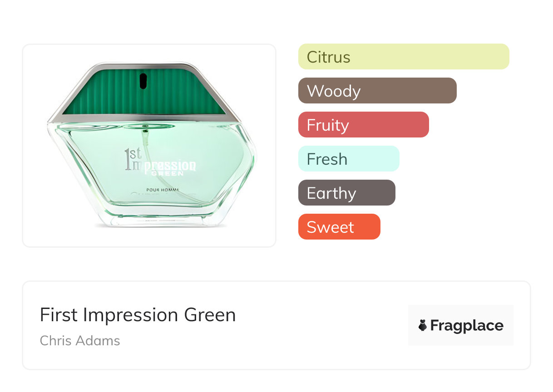
Task: Click the Fragplace flower logo icon
Action: [423, 325]
